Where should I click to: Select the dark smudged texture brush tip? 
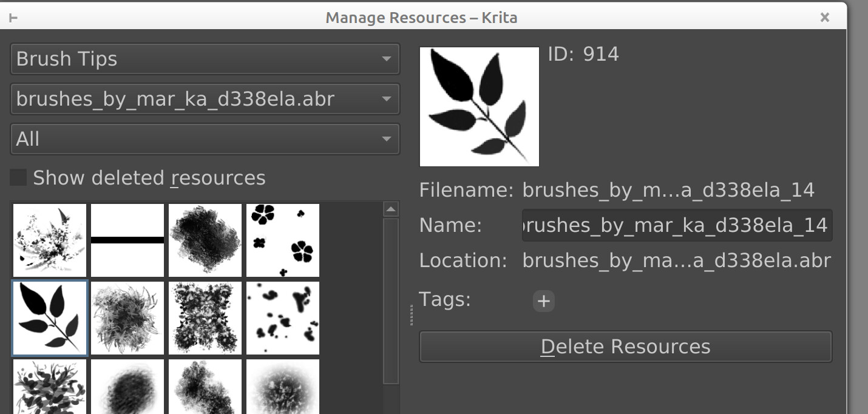pyautogui.click(x=205, y=240)
